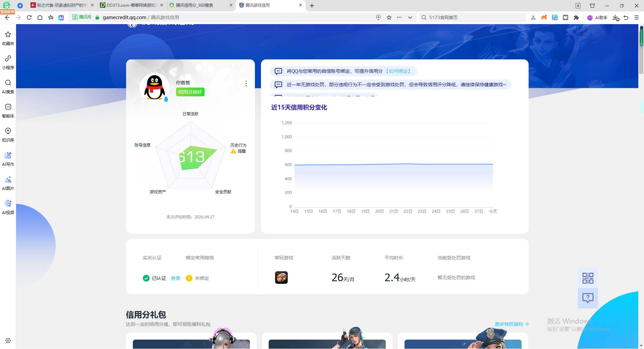Click the 常玩游戏 game icon thumbnail
The width and height of the screenshot is (644, 349).
pos(281,277)
